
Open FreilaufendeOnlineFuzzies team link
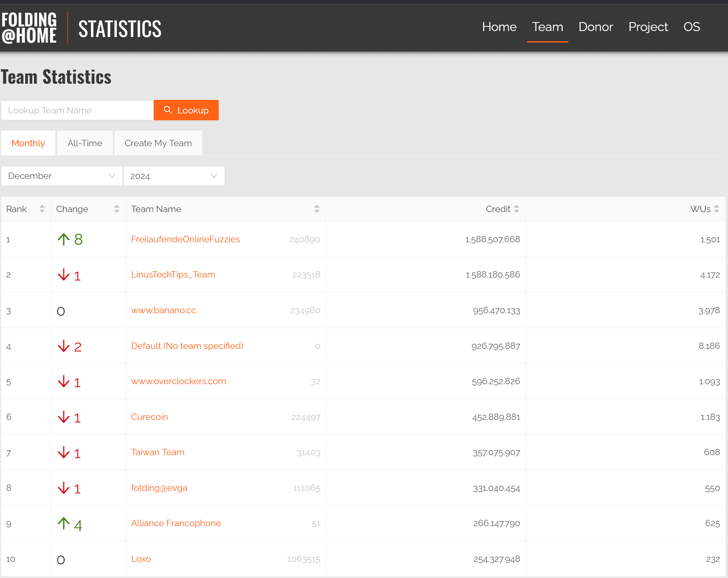point(186,239)
